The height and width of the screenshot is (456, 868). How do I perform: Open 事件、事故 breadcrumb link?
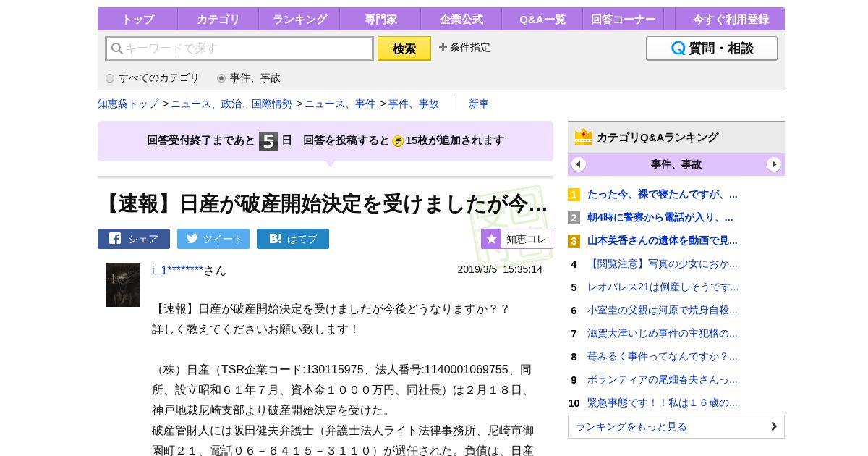[414, 104]
